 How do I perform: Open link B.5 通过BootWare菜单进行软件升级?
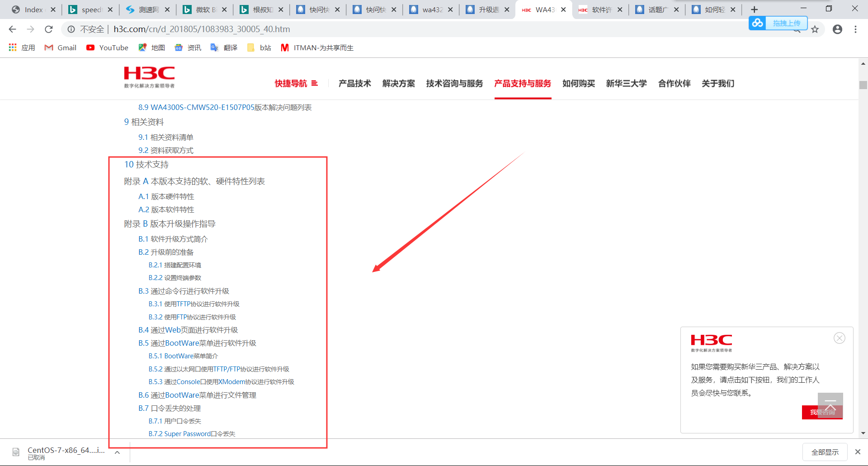click(x=197, y=343)
